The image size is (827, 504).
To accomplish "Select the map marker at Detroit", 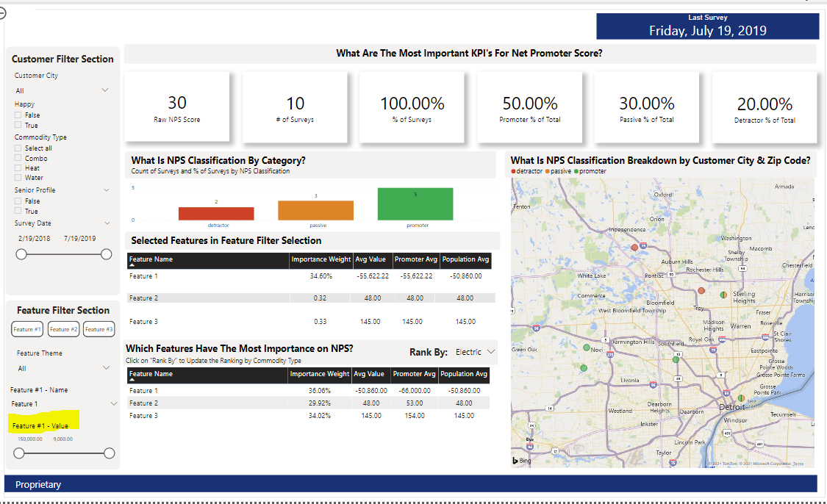I will (x=741, y=398).
